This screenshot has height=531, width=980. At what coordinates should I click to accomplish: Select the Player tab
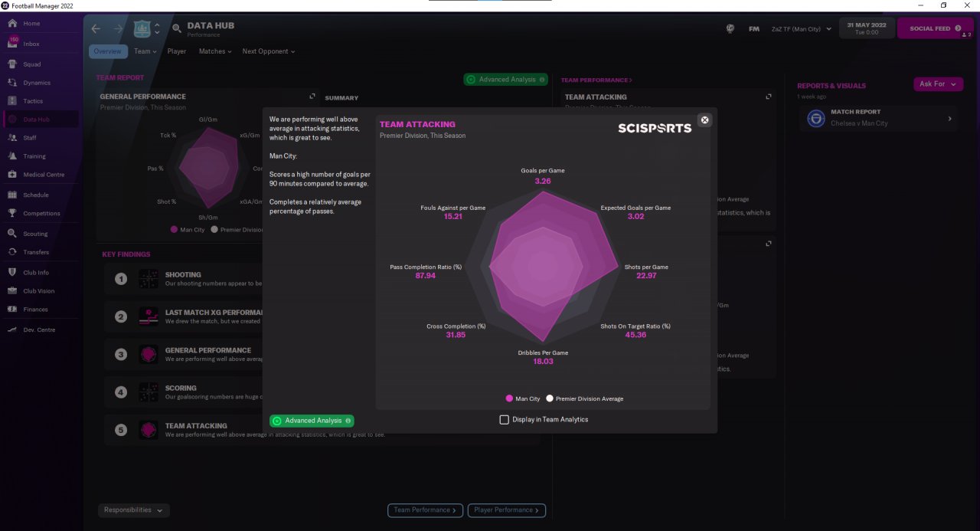coord(177,51)
